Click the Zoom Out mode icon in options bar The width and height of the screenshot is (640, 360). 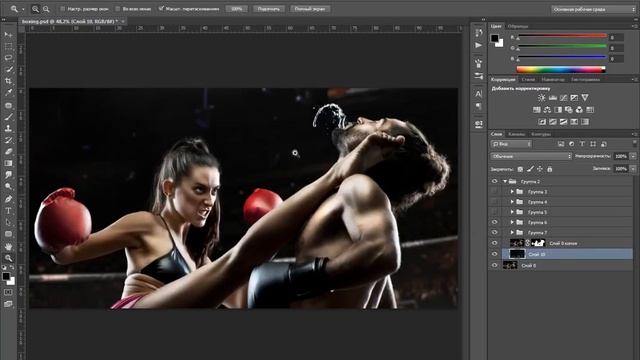46,9
